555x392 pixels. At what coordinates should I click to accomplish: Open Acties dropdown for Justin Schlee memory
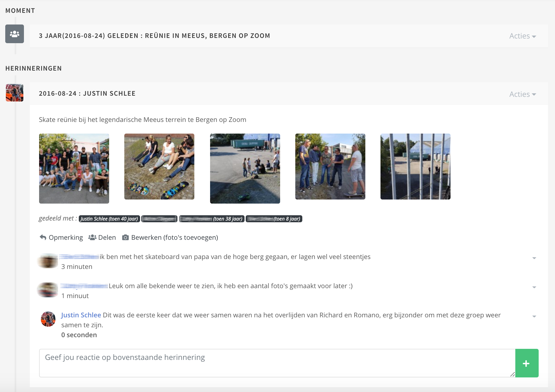pyautogui.click(x=522, y=94)
